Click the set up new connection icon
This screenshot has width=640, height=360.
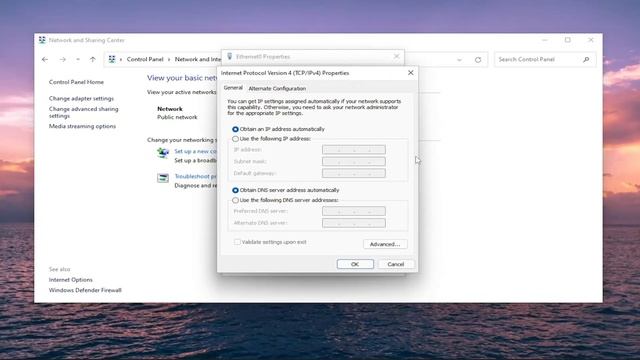(163, 153)
